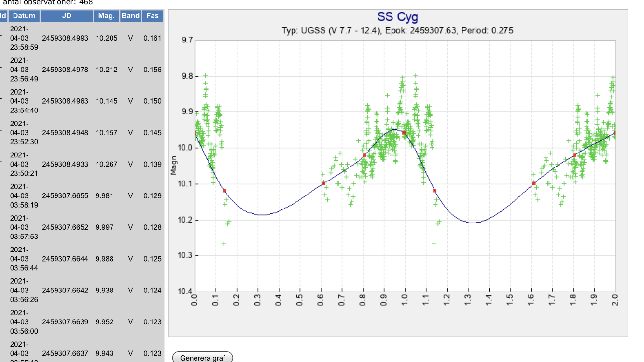This screenshot has height=362, width=644.
Task: Click the JD value 2459308.4993
Action: coord(65,38)
